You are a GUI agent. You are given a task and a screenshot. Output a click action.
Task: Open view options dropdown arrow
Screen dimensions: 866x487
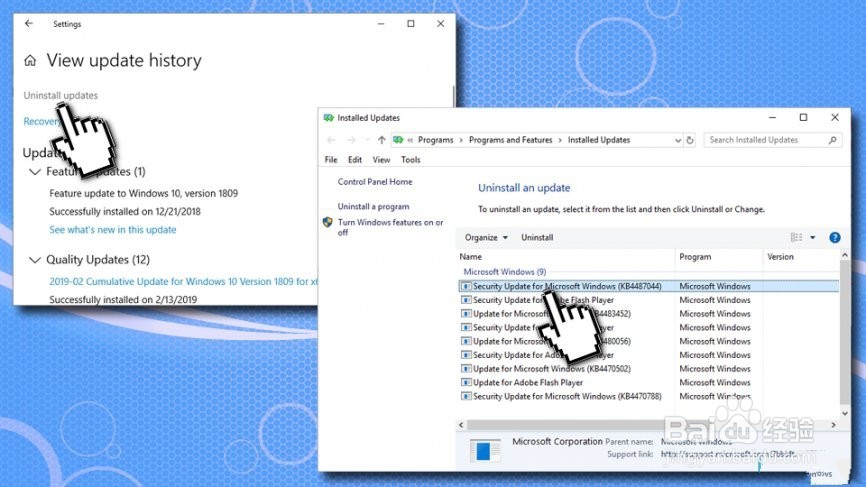click(x=812, y=237)
